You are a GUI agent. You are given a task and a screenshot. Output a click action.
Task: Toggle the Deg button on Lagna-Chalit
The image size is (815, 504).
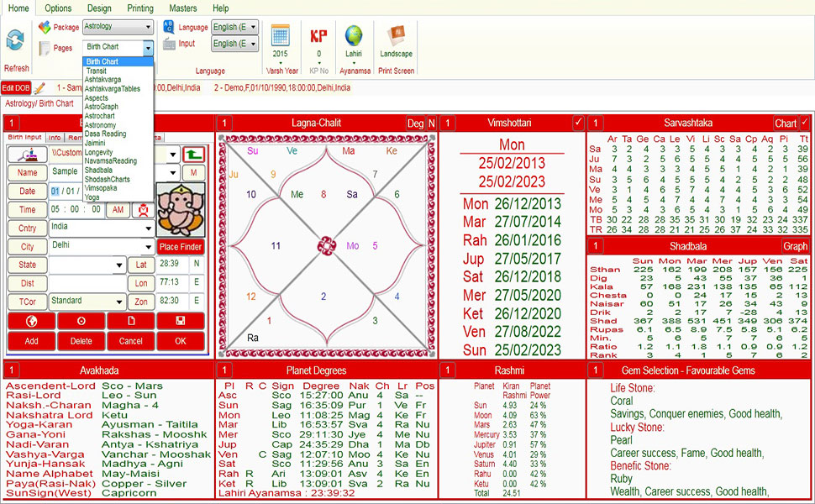415,123
